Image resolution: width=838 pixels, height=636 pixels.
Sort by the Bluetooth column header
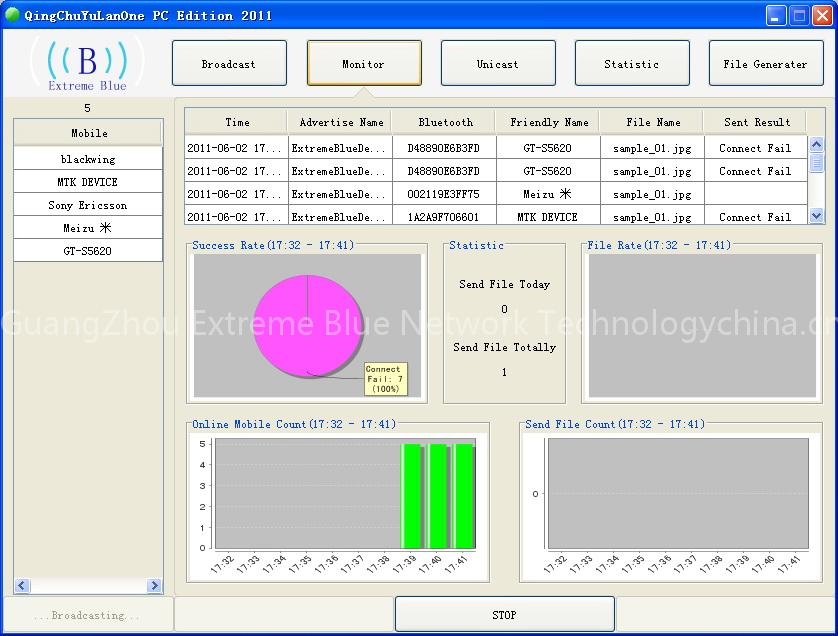(x=445, y=122)
